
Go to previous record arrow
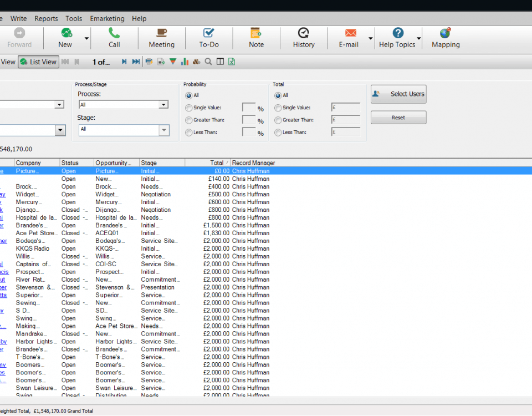click(77, 62)
